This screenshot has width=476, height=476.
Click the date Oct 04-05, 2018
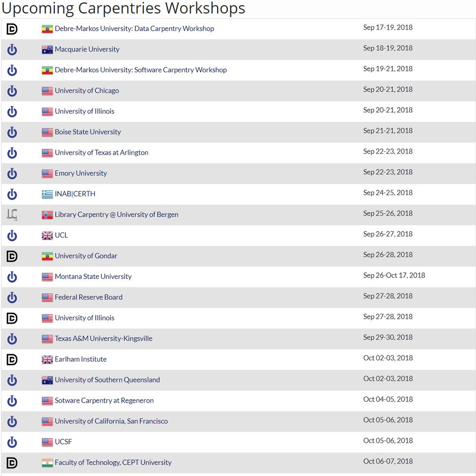pos(388,399)
